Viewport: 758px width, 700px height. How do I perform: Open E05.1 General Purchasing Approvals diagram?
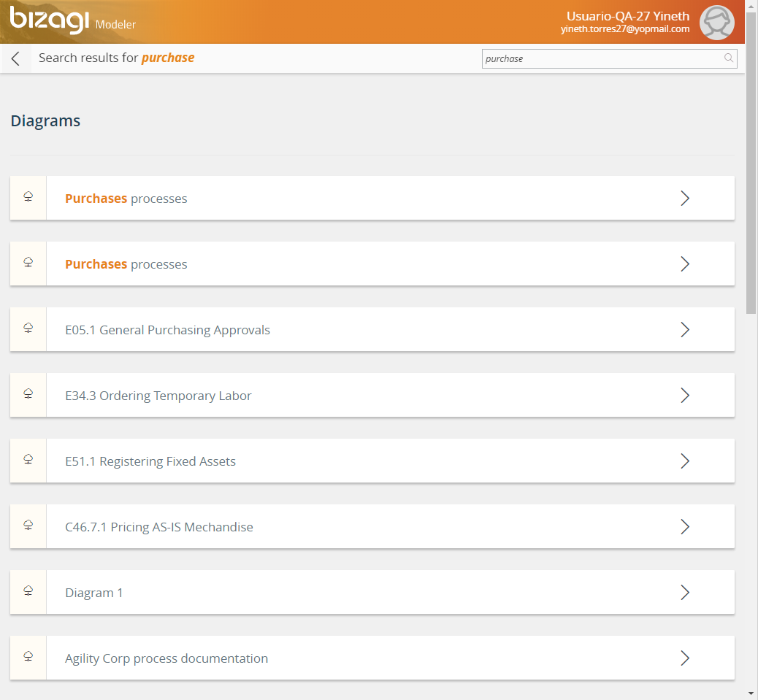(167, 330)
